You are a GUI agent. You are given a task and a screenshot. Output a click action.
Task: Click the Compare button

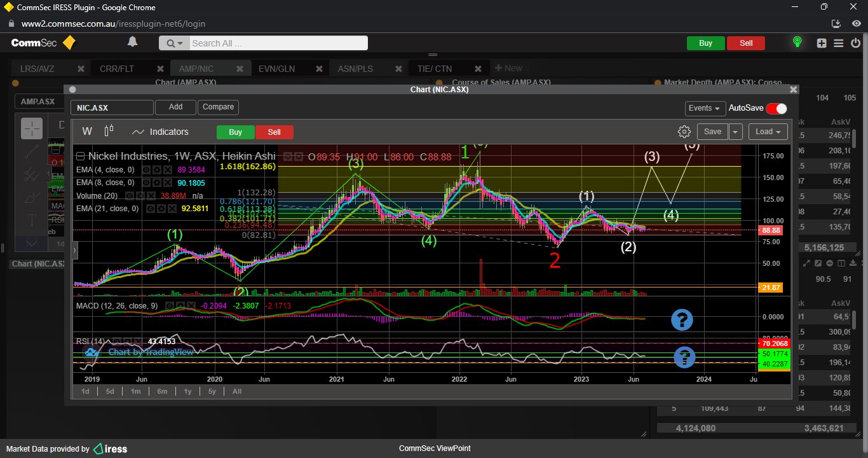pos(218,108)
